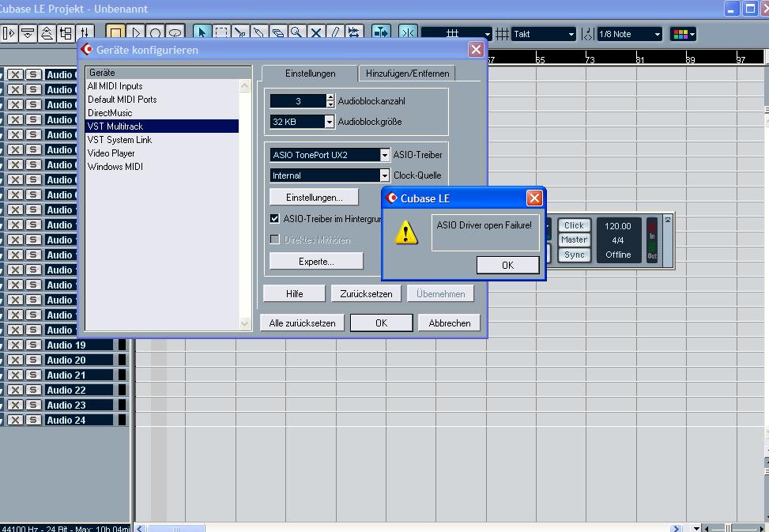The image size is (769, 532).
Task: Click ruler position marker 81
Action: coord(640,59)
